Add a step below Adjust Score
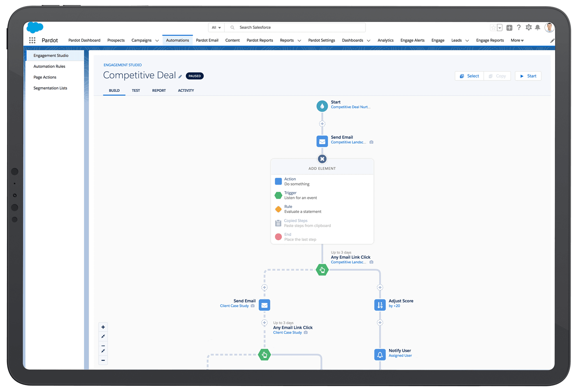 coord(380,322)
